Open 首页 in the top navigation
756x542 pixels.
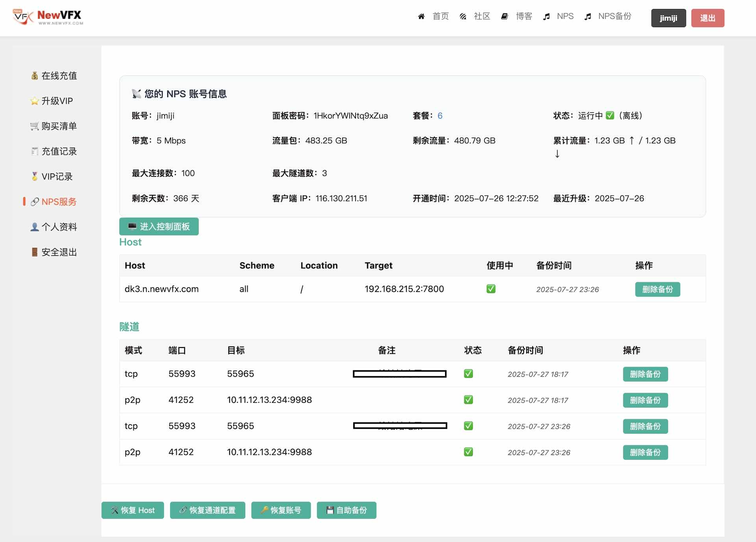pyautogui.click(x=441, y=16)
